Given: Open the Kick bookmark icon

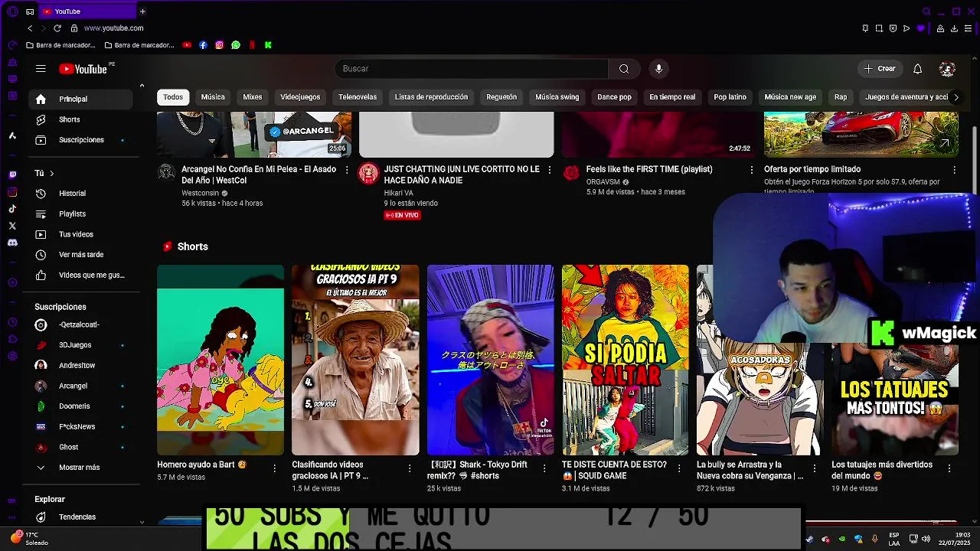Looking at the screenshot, I should click(268, 45).
